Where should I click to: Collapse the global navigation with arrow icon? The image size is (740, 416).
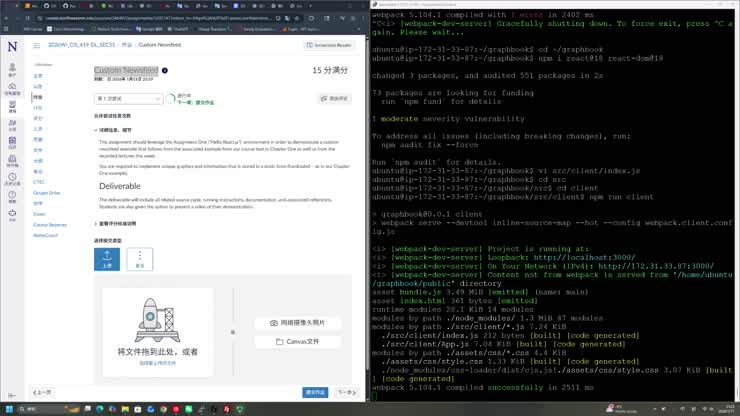pos(12,395)
